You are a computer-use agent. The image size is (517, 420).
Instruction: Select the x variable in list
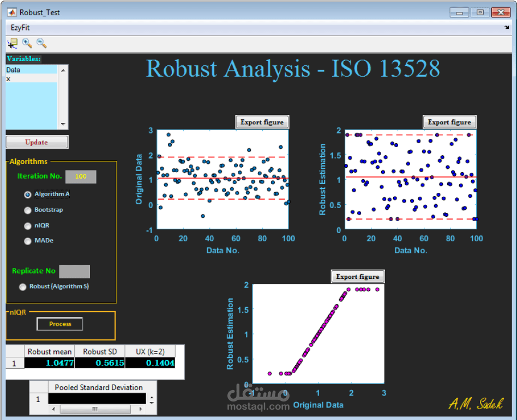(x=32, y=79)
